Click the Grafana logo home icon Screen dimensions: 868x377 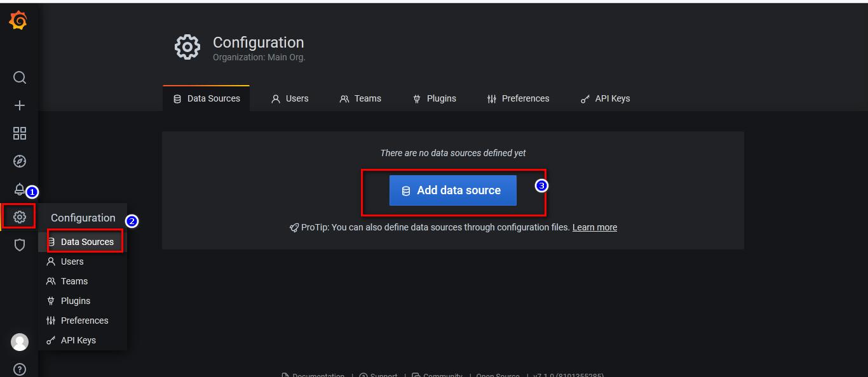[18, 21]
